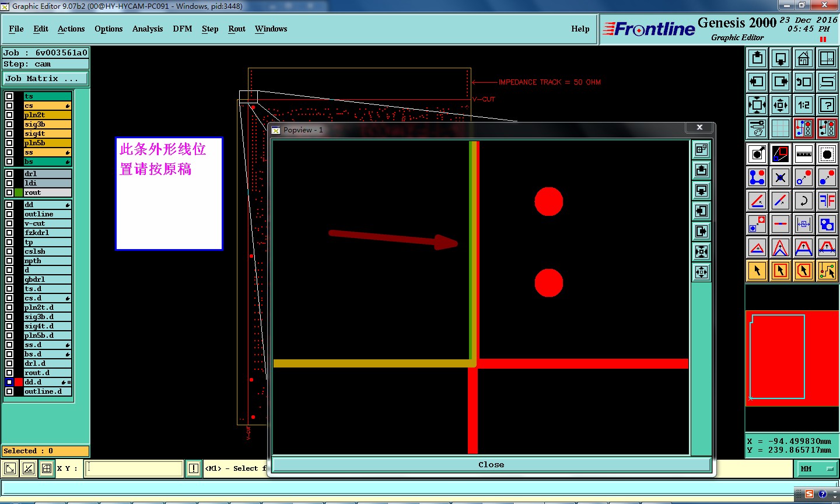Image resolution: width=840 pixels, height=504 pixels.
Task: Click the question mark help icon
Action: coord(827,105)
